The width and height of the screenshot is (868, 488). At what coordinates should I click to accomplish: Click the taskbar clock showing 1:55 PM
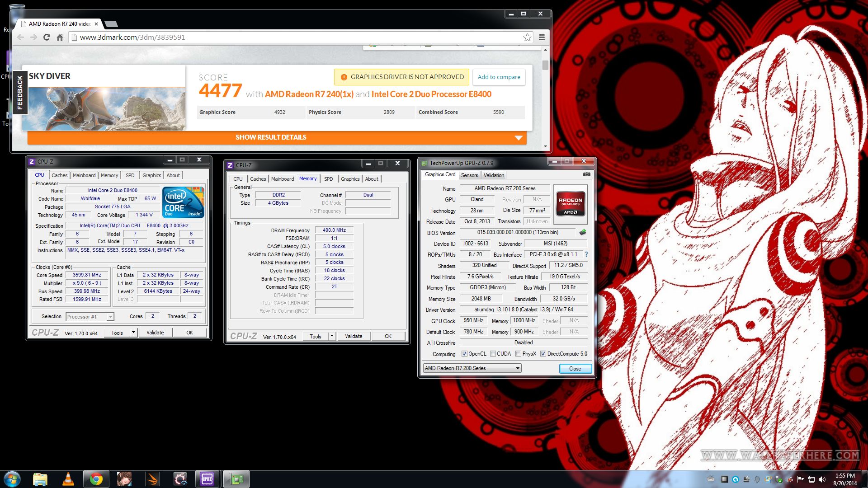(x=845, y=479)
